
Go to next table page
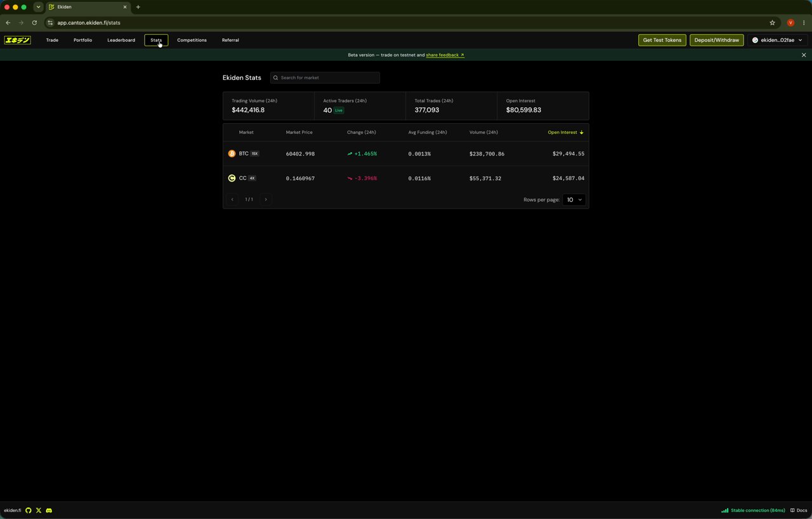coord(266,199)
